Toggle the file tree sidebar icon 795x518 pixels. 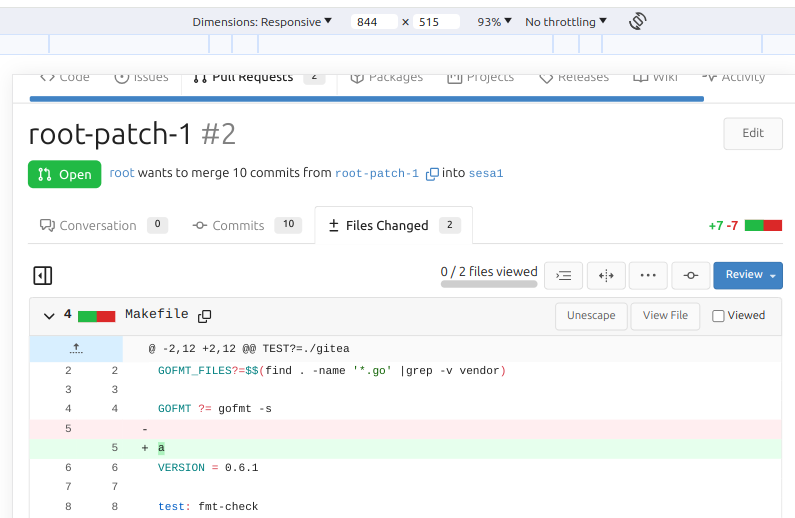pos(42,275)
